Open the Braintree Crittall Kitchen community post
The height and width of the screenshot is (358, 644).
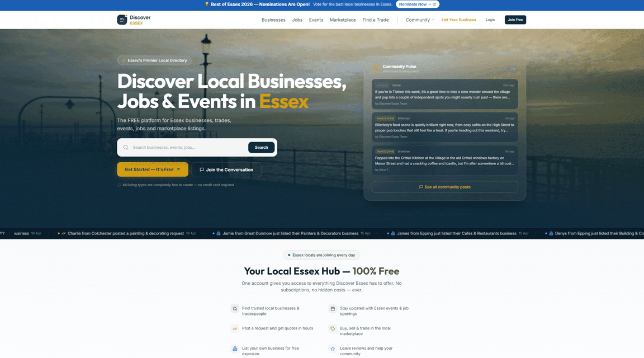pyautogui.click(x=444, y=161)
